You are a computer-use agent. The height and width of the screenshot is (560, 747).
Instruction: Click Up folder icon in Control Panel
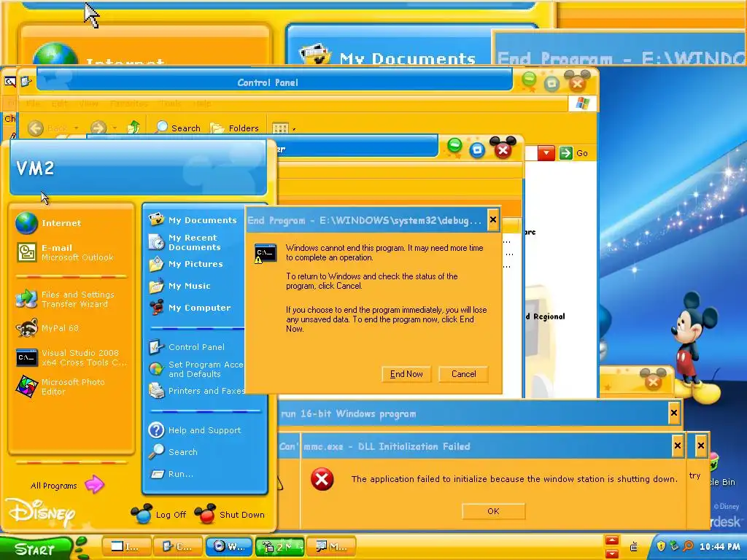pos(134,128)
